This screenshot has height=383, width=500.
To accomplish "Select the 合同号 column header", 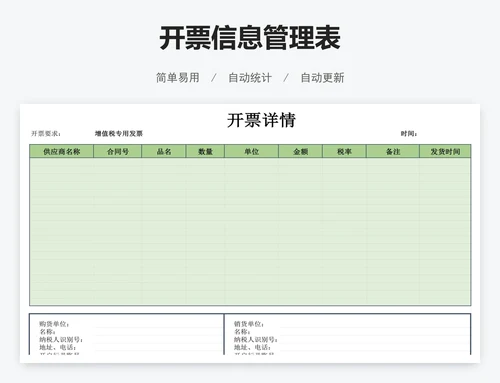I will pyautogui.click(x=118, y=151).
